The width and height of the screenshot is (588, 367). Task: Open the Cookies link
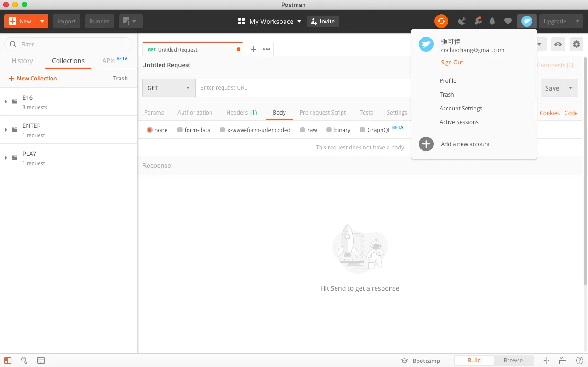click(550, 113)
